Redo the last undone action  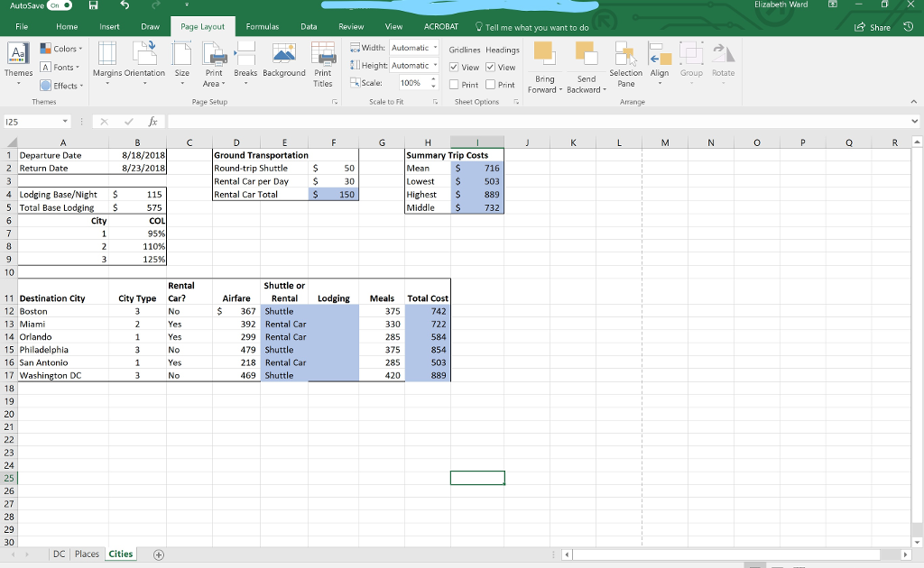pyautogui.click(x=155, y=5)
